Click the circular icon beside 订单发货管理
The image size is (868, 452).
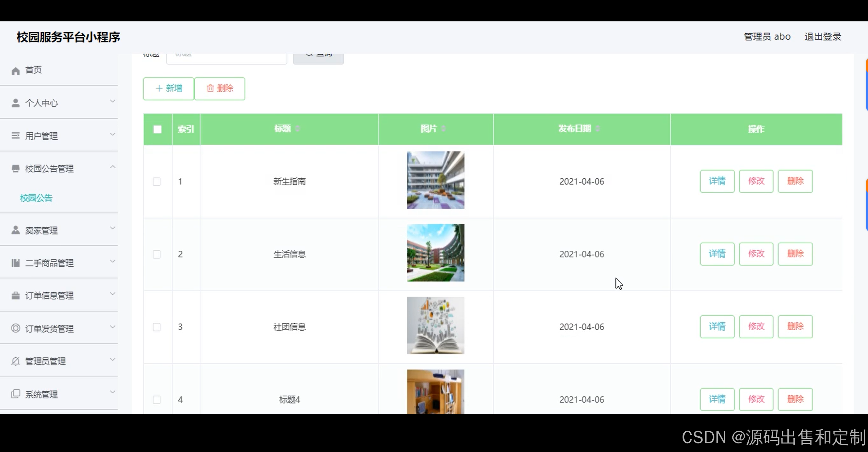pos(16,328)
